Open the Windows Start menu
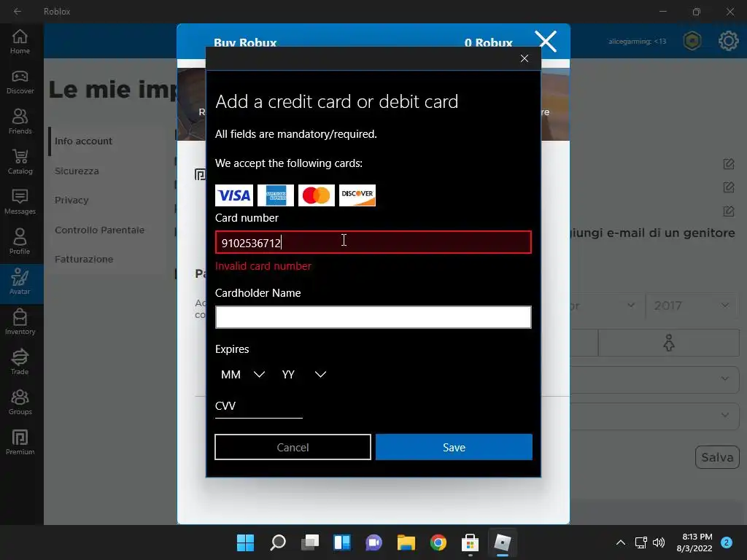This screenshot has width=747, height=560. coord(245,542)
